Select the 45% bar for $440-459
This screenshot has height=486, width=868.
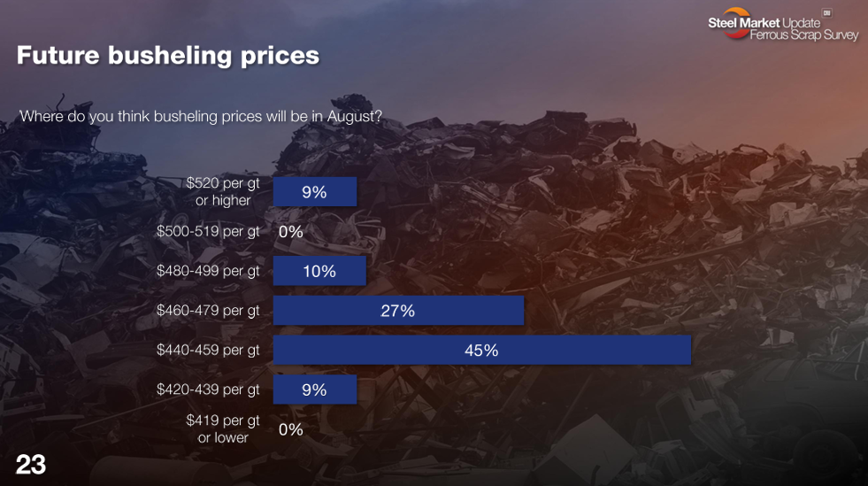[x=481, y=350]
